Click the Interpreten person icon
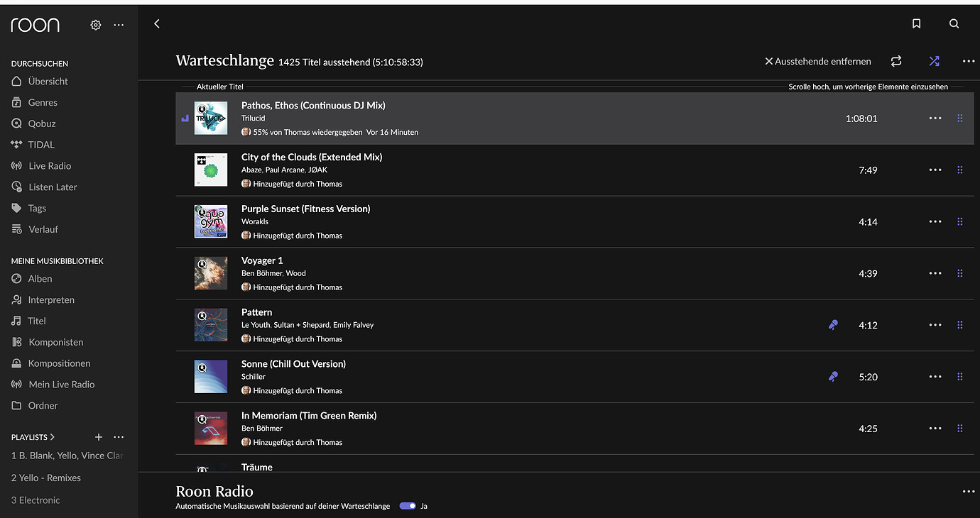The width and height of the screenshot is (980, 518). pos(16,300)
